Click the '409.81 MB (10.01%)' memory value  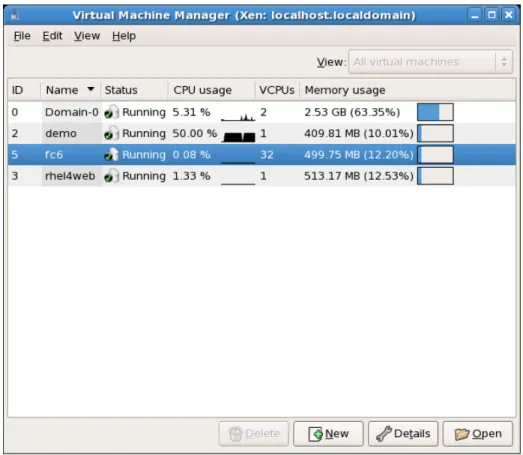[x=359, y=133]
